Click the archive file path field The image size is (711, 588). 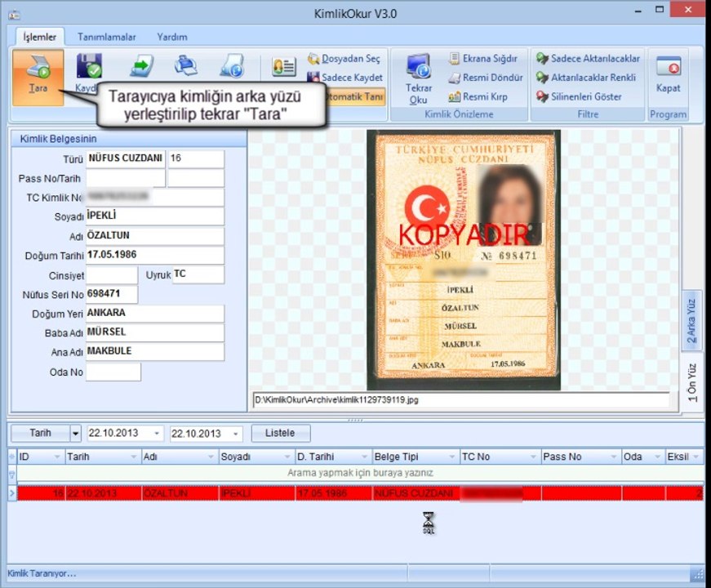tap(460, 399)
